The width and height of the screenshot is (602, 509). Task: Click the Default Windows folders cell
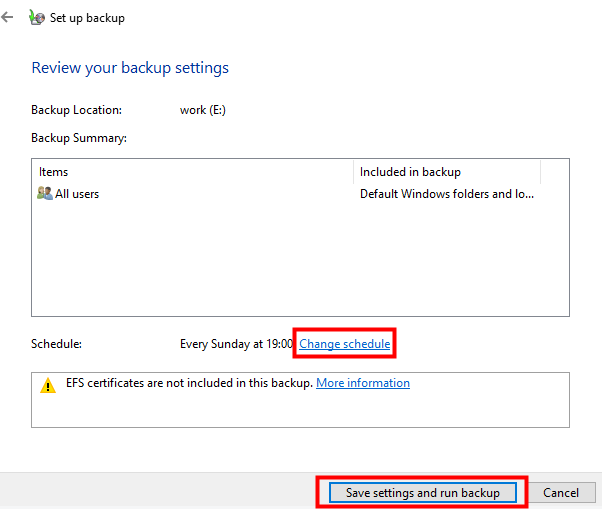[447, 194]
